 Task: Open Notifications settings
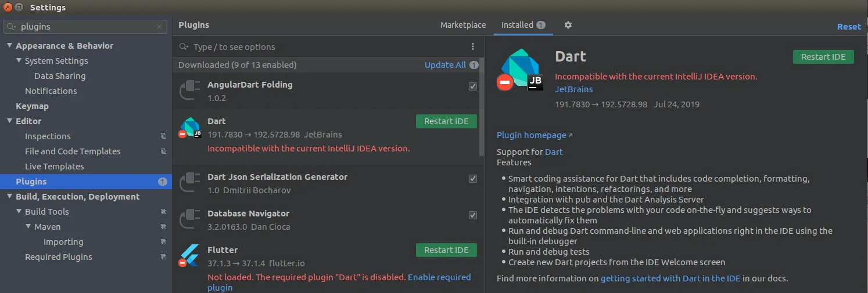(51, 91)
